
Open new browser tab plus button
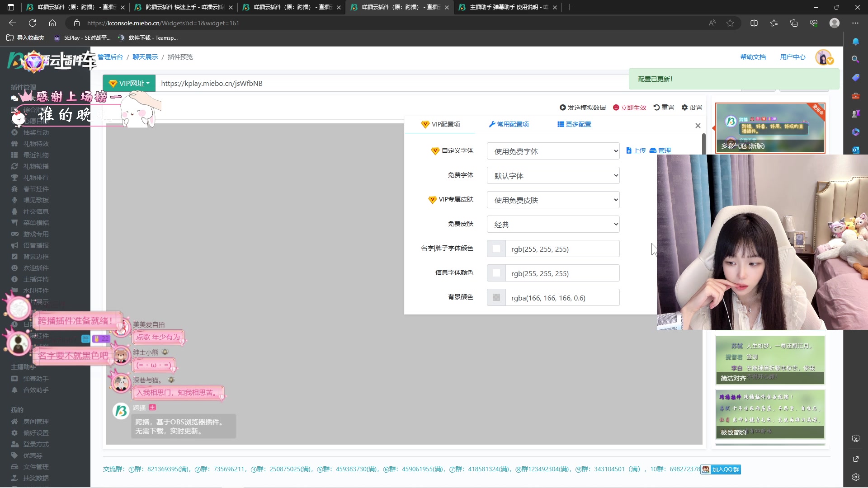pos(570,7)
